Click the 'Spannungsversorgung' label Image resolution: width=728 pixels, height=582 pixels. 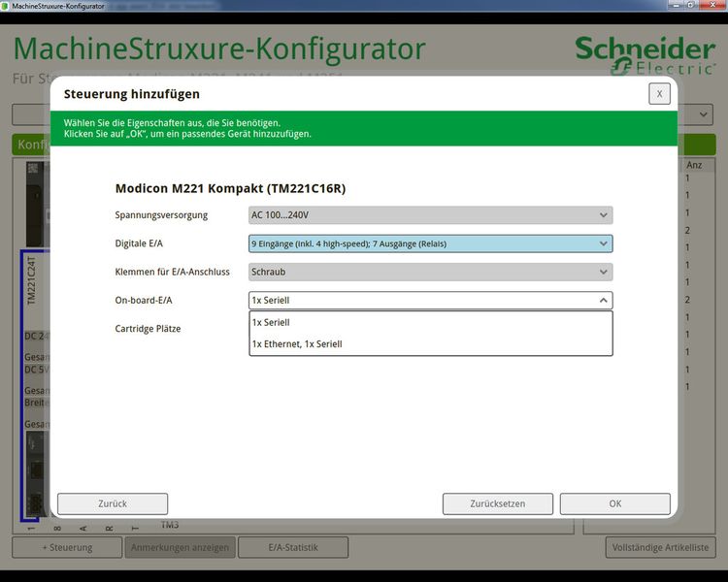[161, 215]
